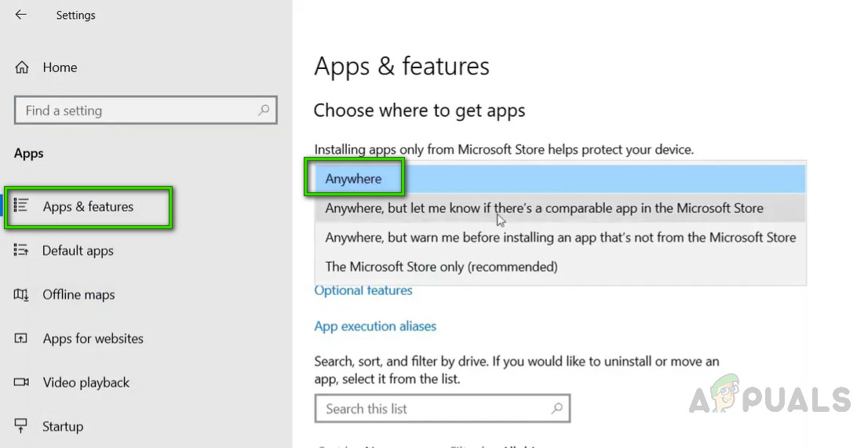This screenshot has width=868, height=448.
Task: Click the Video playback camera icon
Action: [22, 383]
